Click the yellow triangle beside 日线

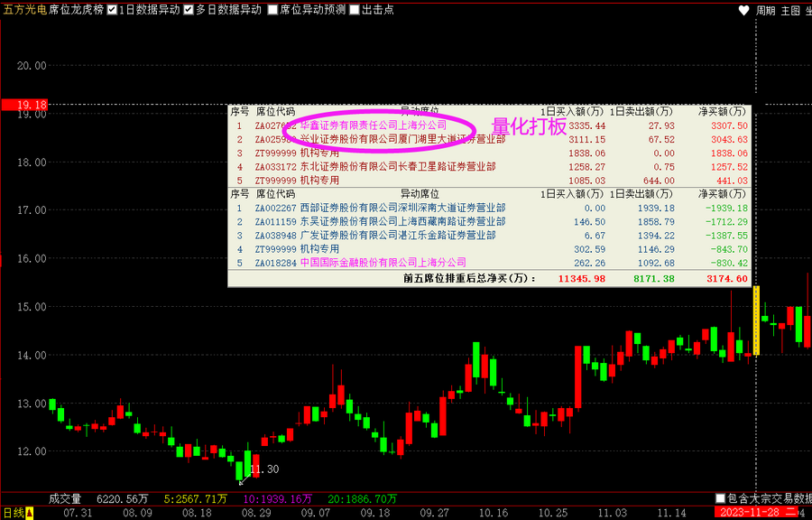point(30,514)
